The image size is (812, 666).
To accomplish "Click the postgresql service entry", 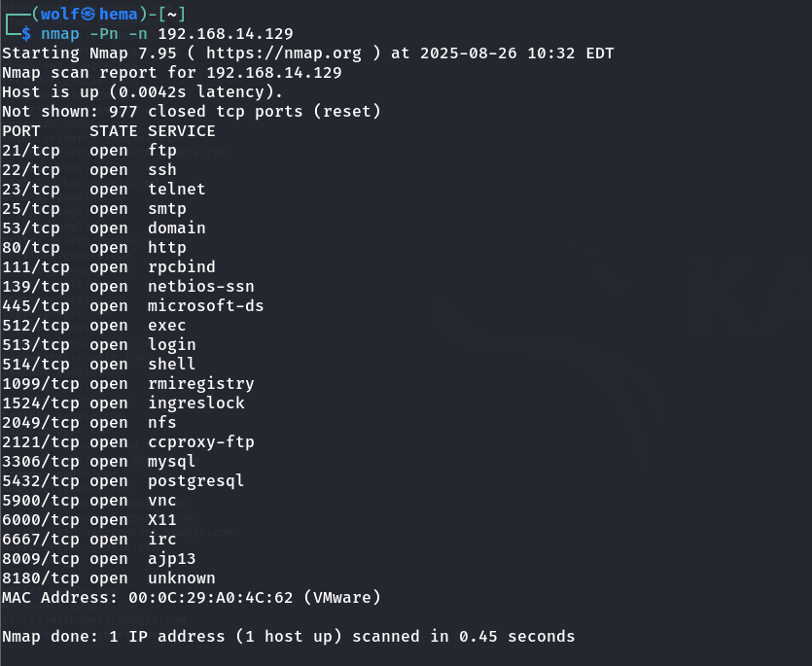I will point(195,480).
